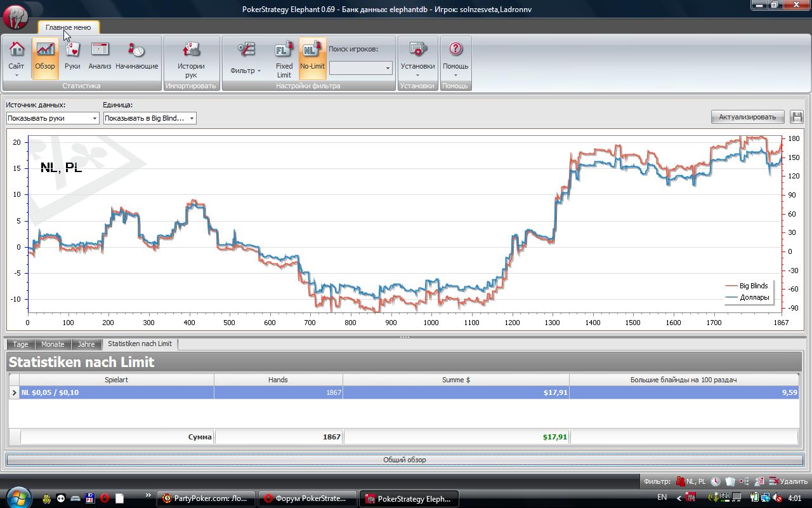Open the elephant application menu logo
The height and width of the screenshot is (508, 812).
pos(16,17)
